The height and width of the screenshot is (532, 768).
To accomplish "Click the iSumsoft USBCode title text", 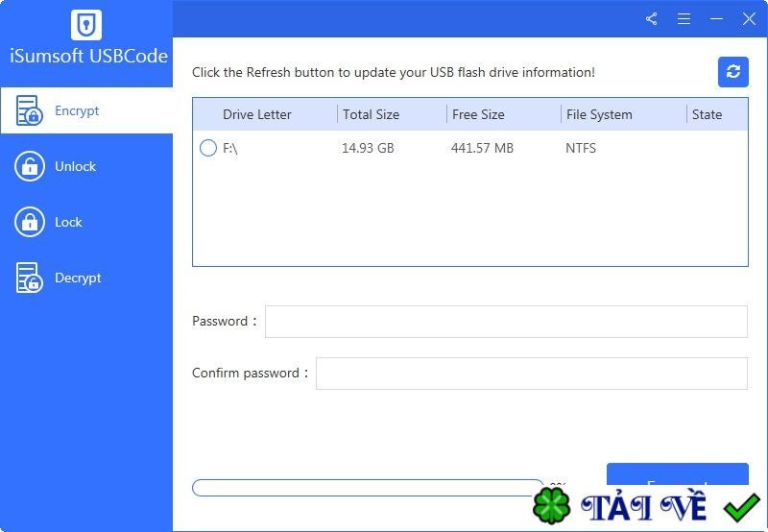I will 88,56.
